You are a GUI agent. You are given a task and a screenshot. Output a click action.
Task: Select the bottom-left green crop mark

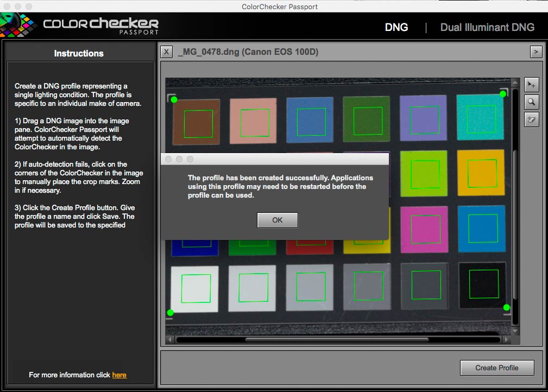click(x=170, y=312)
